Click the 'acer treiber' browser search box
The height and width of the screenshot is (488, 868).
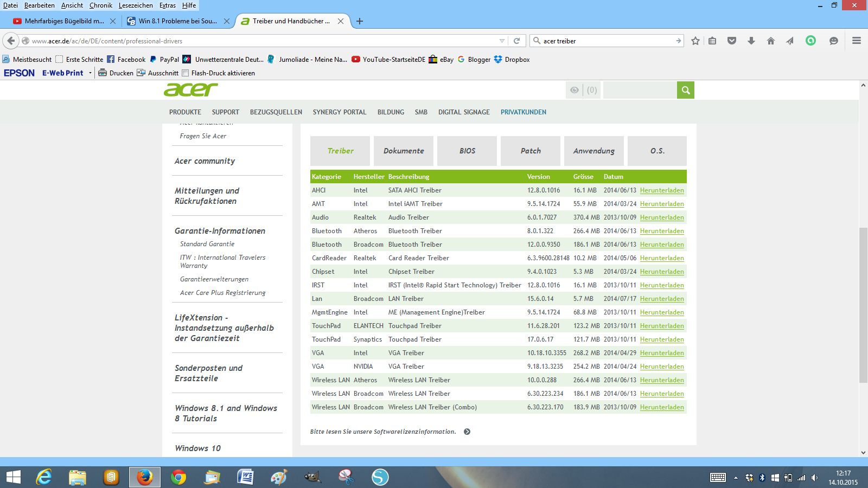point(608,41)
